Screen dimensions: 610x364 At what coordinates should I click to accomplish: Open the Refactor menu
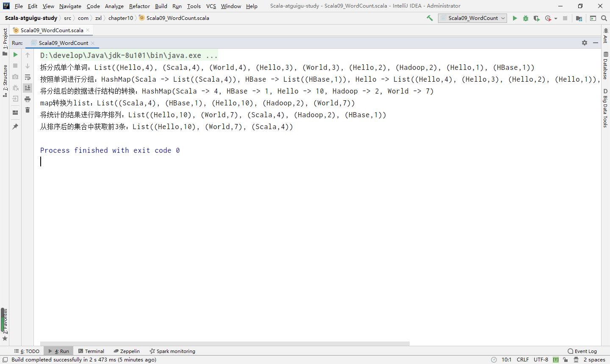pos(139,6)
